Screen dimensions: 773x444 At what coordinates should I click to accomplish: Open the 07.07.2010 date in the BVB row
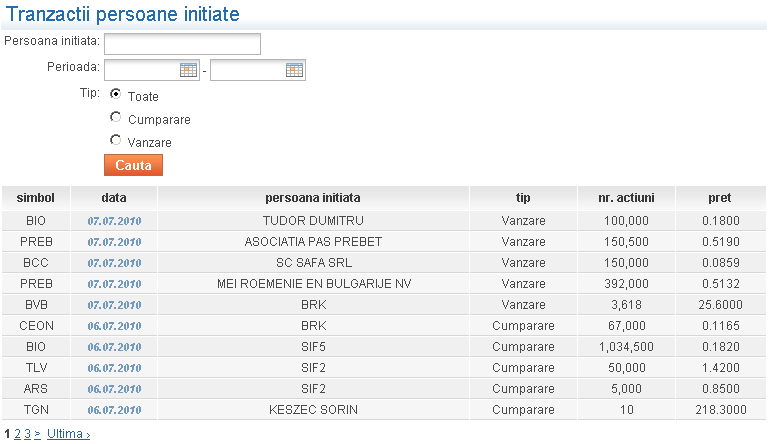pos(114,305)
